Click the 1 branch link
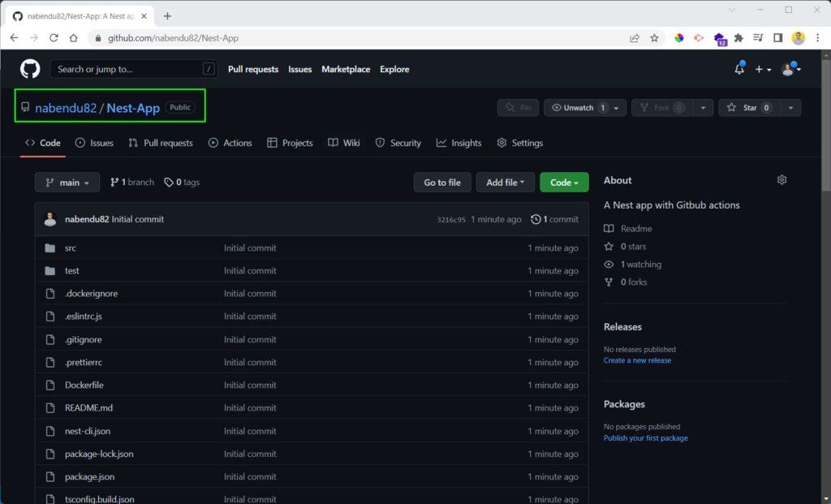831x504 pixels. 132,183
